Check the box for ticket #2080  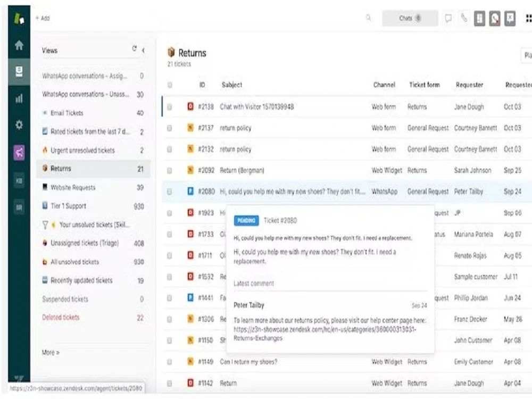click(x=170, y=192)
